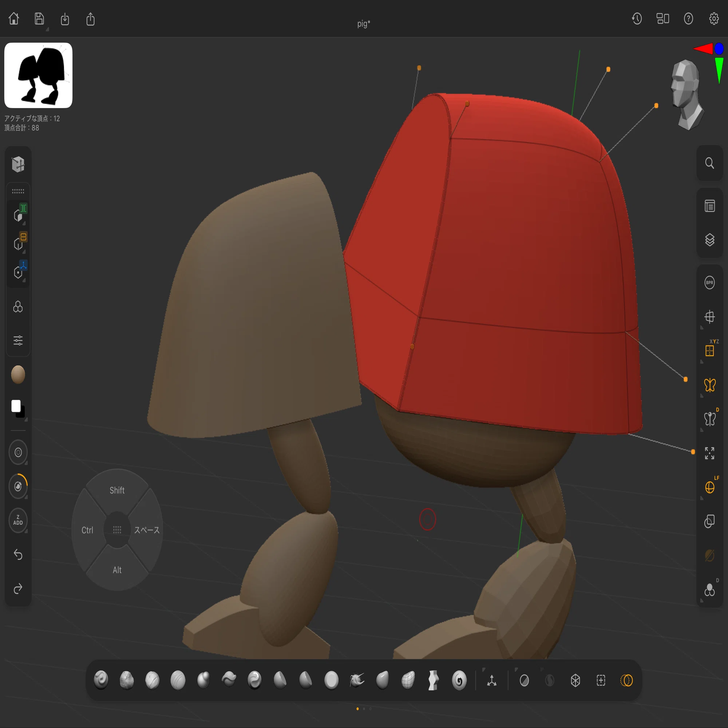Hold the Ctrl modifier button
Viewport: 728px width, 728px height.
pyautogui.click(x=87, y=530)
